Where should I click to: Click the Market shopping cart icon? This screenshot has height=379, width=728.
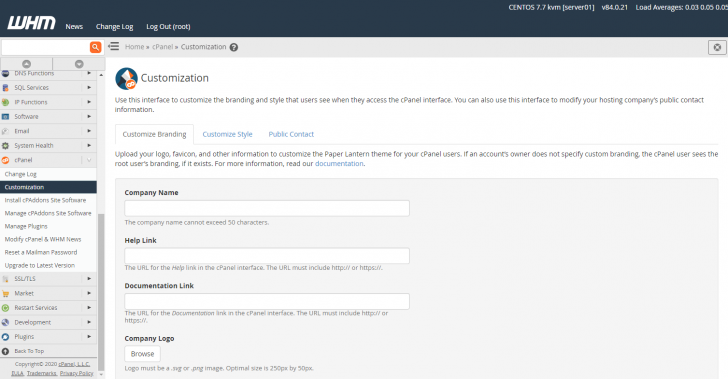tap(6, 293)
